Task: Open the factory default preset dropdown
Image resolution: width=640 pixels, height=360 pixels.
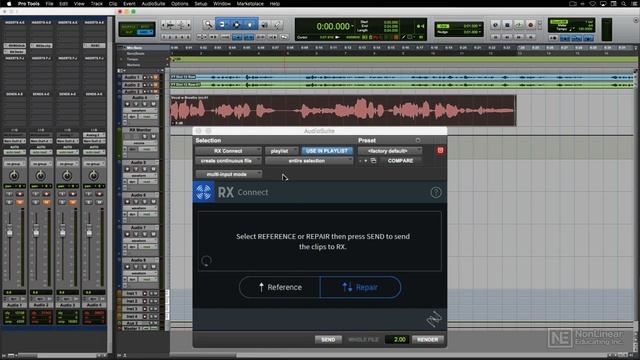Action: click(390, 151)
